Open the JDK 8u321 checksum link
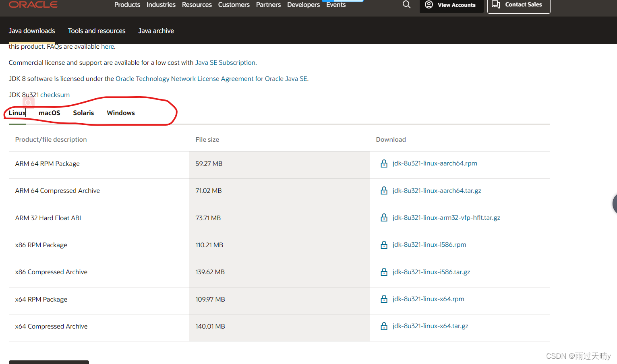 pos(55,95)
